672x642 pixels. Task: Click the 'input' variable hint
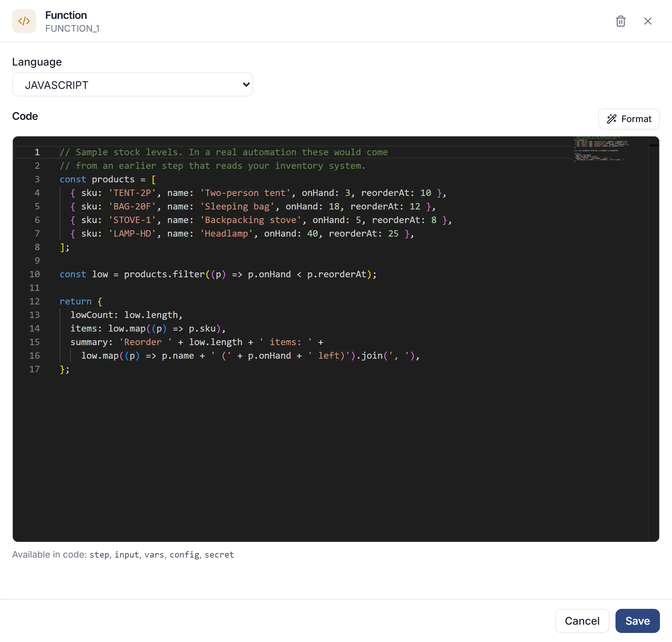[127, 555]
